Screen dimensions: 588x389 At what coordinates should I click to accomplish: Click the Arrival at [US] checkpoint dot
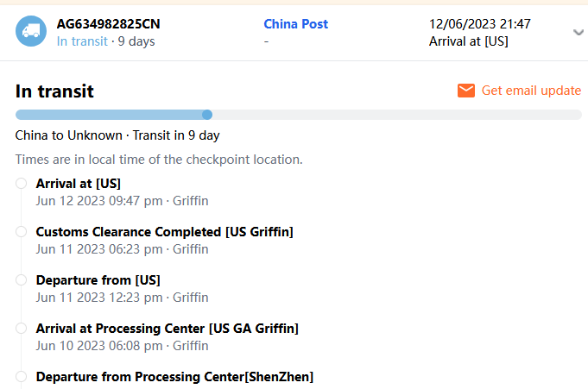click(21, 183)
